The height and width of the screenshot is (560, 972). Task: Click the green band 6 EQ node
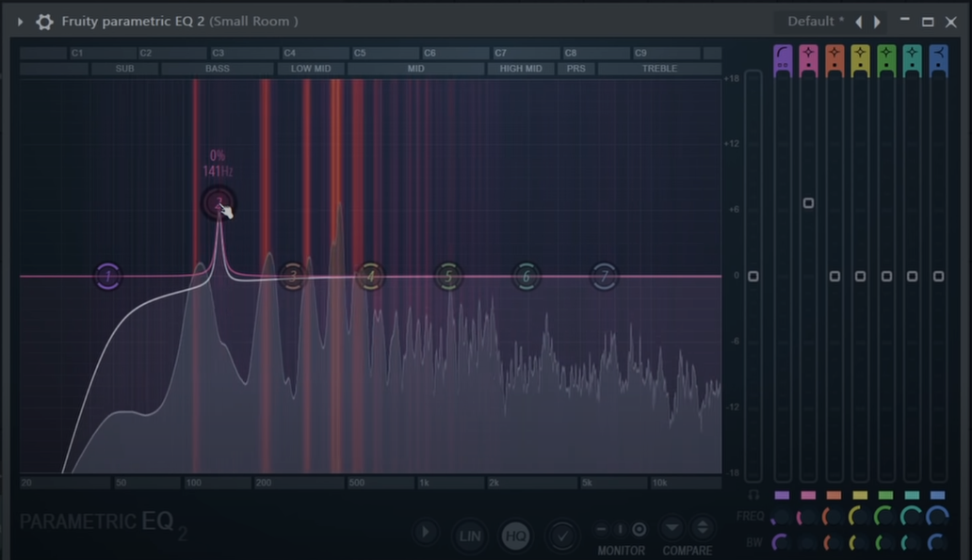tap(526, 277)
